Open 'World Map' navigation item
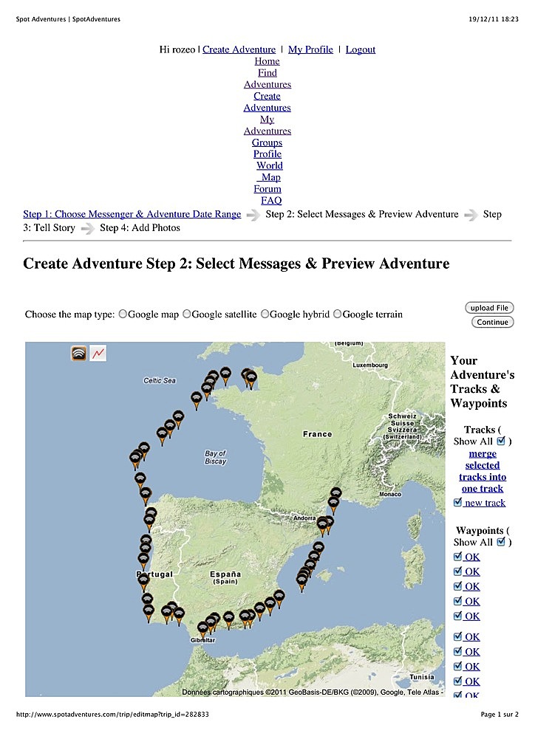Viewport: 535px width, 756px height. (269, 171)
